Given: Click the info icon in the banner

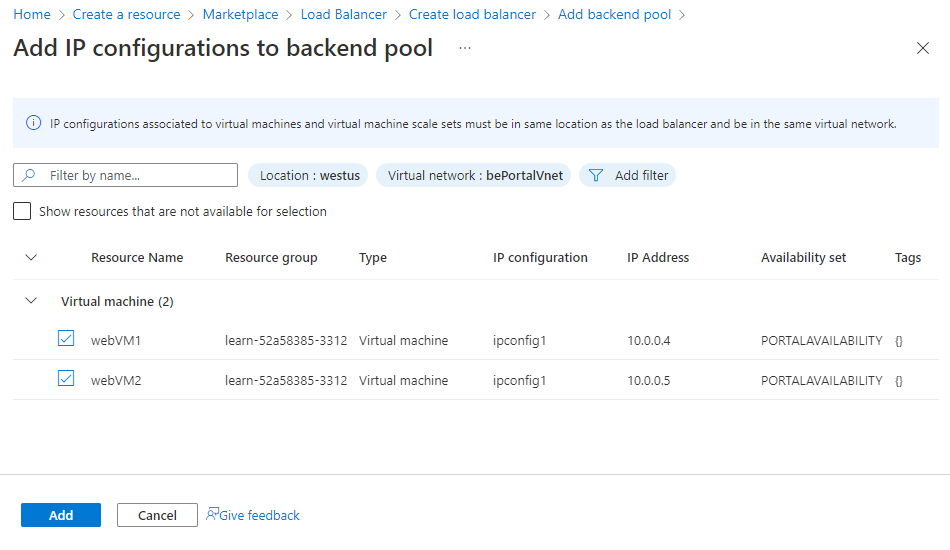Looking at the screenshot, I should [33, 123].
